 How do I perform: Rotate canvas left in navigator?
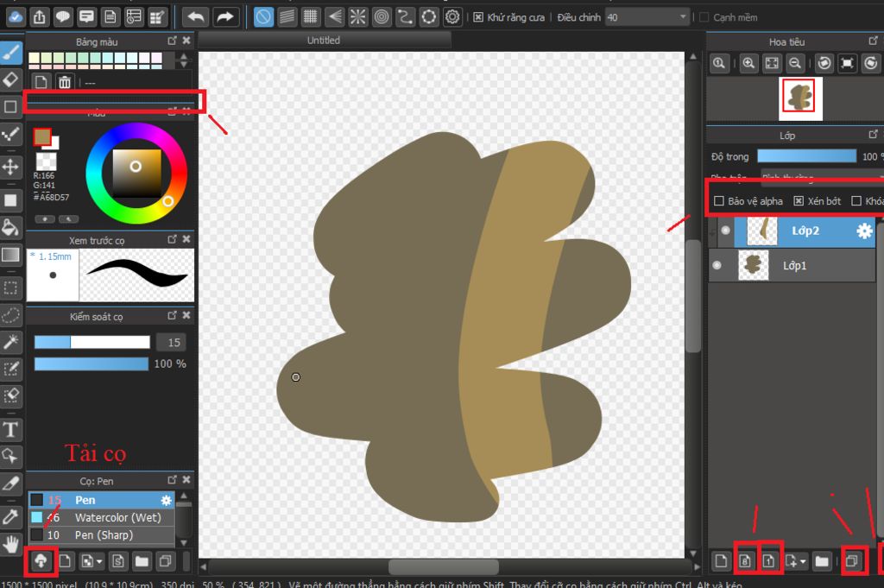pyautogui.click(x=824, y=63)
